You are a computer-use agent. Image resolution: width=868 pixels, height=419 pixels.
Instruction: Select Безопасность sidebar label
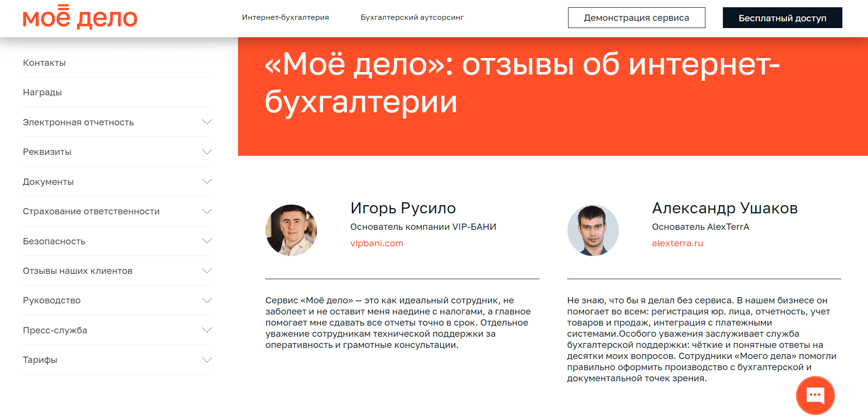point(54,241)
